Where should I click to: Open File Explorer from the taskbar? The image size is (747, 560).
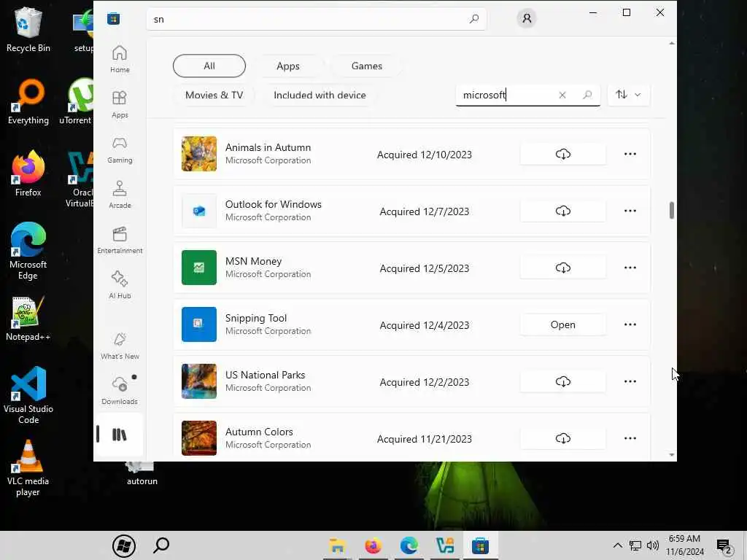coord(337,545)
